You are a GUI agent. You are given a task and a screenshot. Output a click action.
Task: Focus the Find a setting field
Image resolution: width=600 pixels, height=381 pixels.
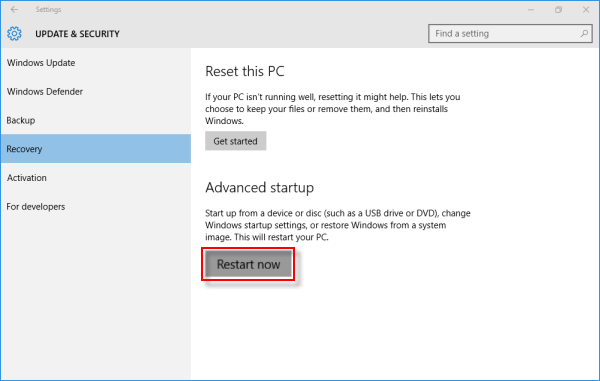coord(510,34)
